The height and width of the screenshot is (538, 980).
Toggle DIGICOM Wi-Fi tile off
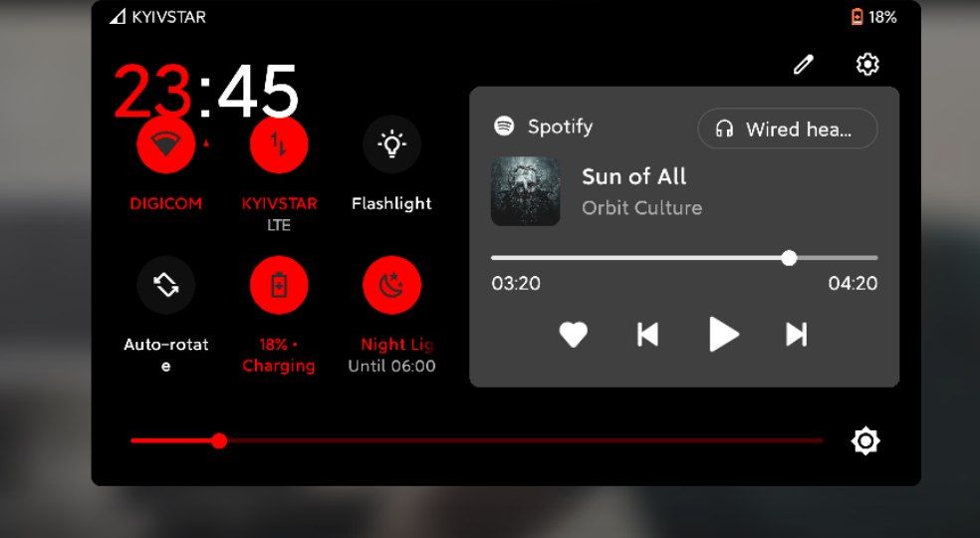point(165,144)
